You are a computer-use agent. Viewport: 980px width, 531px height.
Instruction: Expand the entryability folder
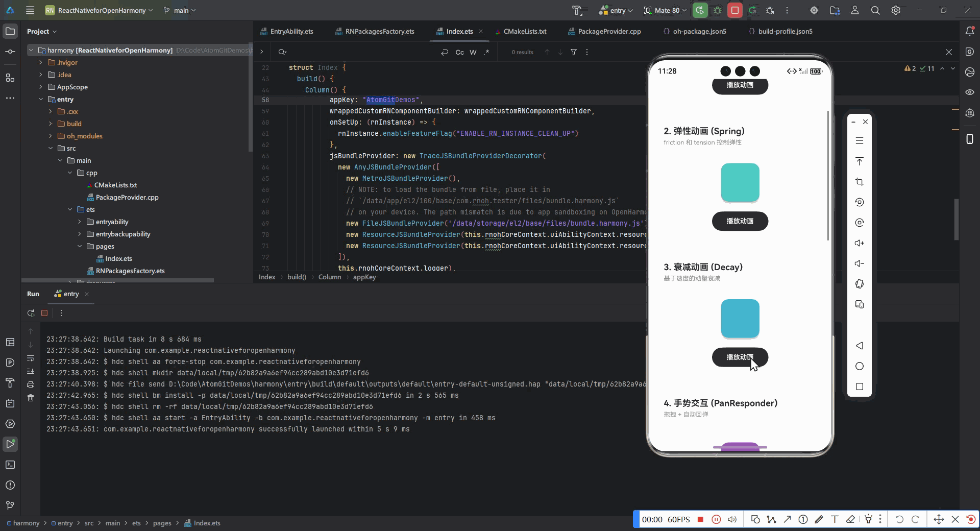click(x=80, y=222)
